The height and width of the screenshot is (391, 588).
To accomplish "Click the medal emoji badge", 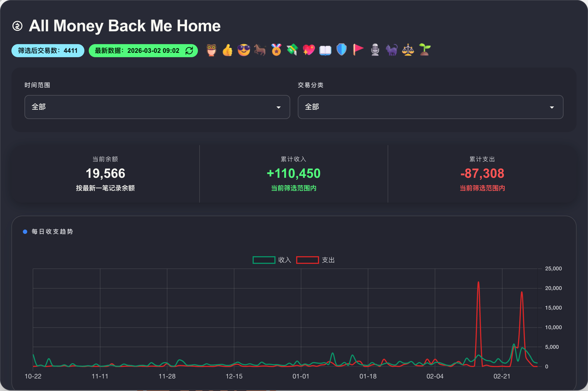I will coord(276,50).
